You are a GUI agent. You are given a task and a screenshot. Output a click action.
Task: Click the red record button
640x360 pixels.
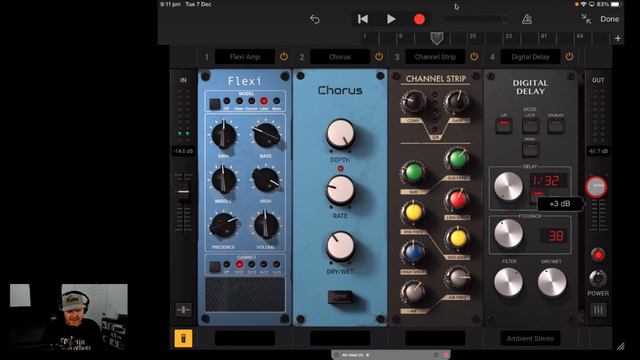419,19
